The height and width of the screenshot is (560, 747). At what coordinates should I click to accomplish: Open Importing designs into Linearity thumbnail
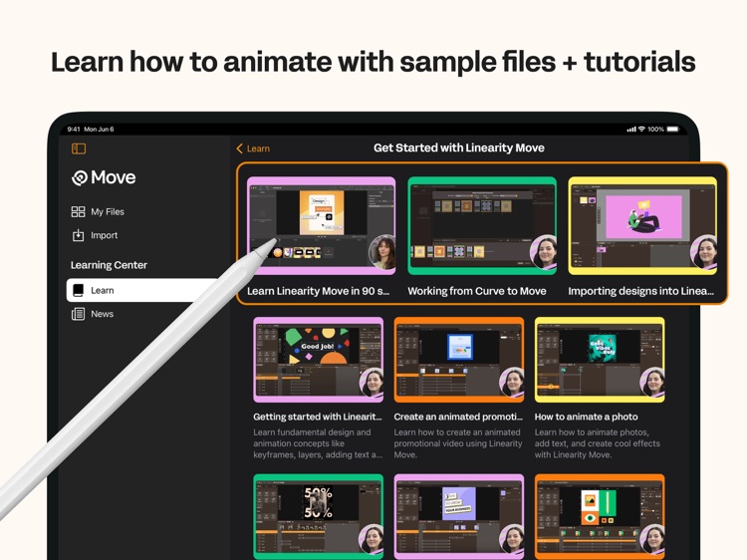point(642,225)
